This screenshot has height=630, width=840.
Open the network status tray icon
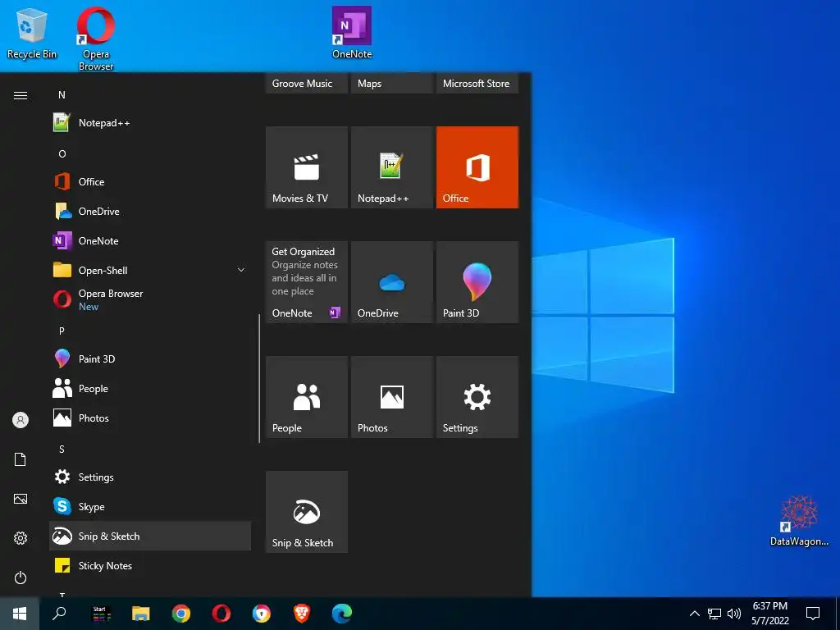point(714,614)
